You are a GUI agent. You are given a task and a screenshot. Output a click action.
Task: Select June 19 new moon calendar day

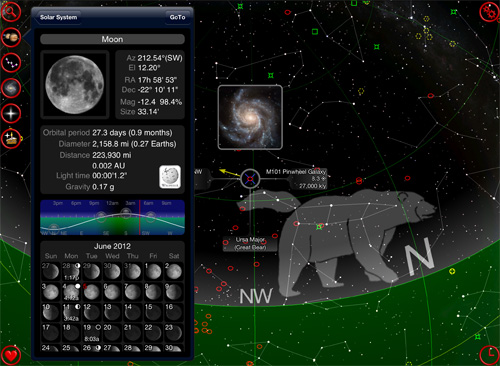click(x=91, y=332)
